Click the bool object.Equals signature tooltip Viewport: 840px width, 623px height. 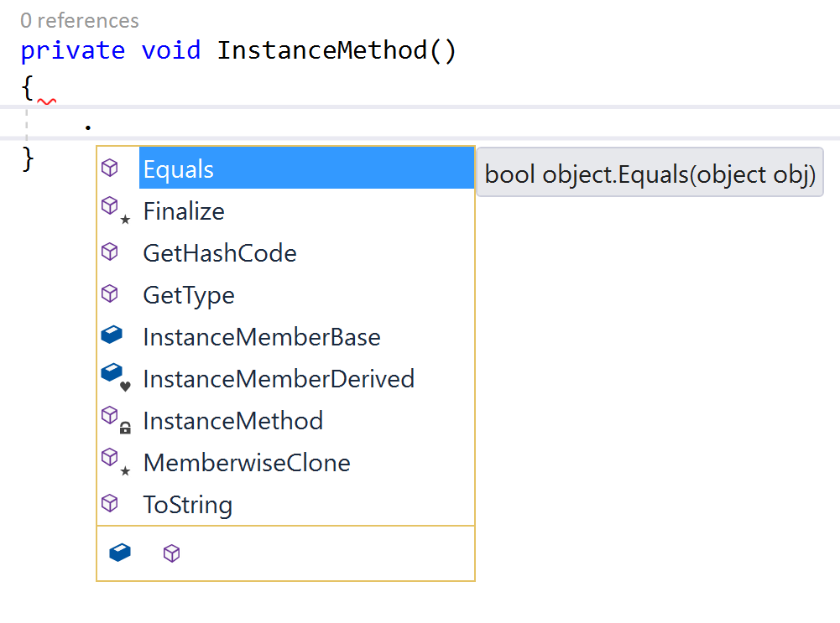point(650,173)
